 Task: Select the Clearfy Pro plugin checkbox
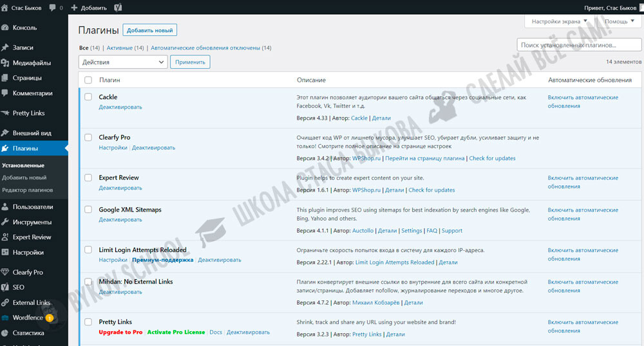(x=88, y=138)
